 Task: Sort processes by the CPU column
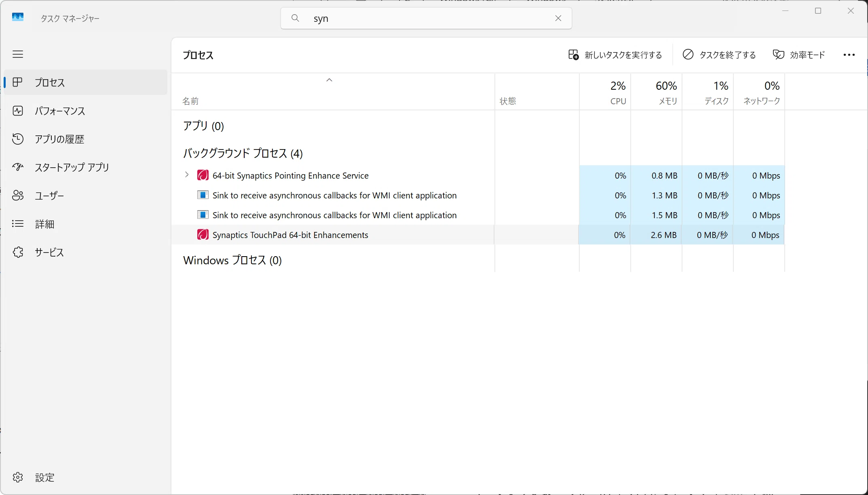[x=605, y=92]
